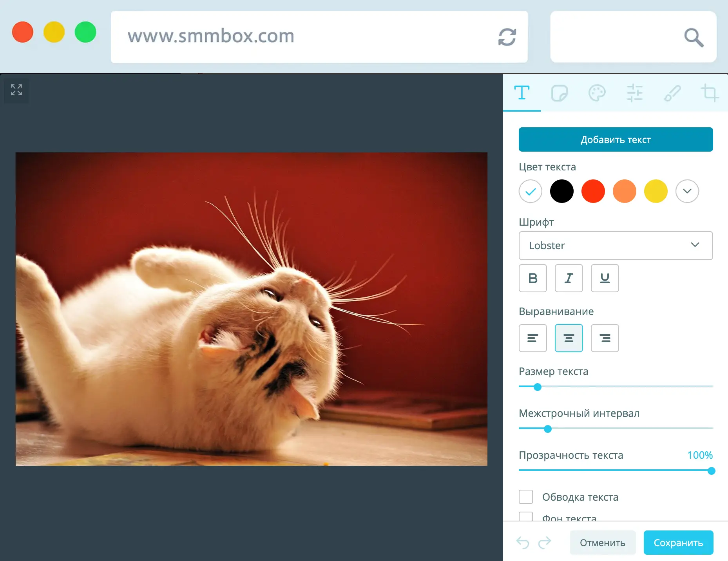The height and width of the screenshot is (561, 728).
Task: Redo the last edit
Action: pos(545,543)
